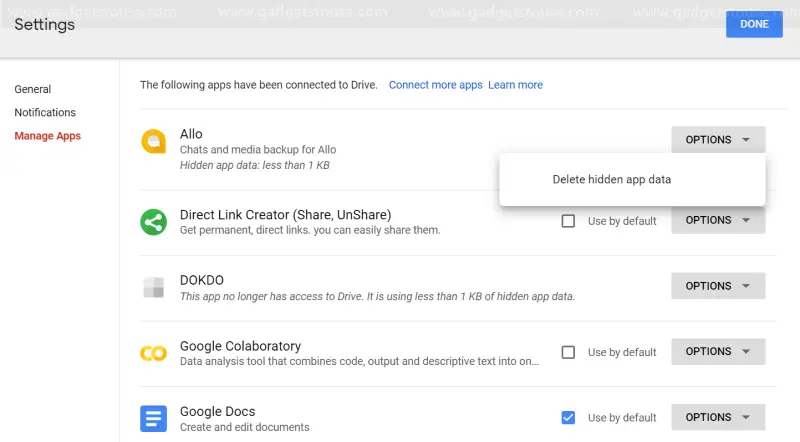This screenshot has width=800, height=442.
Task: Enable Use by default for Direct Link Creator
Action: coord(568,221)
